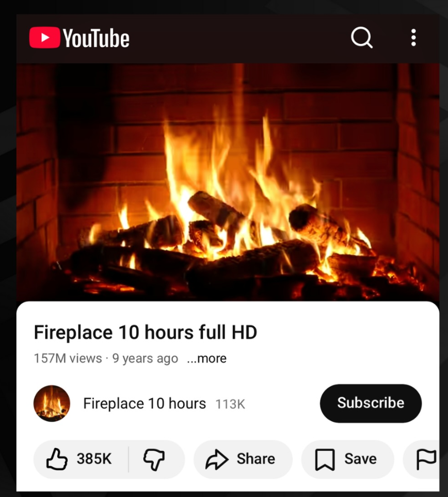This screenshot has width=448, height=497.
Task: Click the Share label text
Action: [x=256, y=459]
